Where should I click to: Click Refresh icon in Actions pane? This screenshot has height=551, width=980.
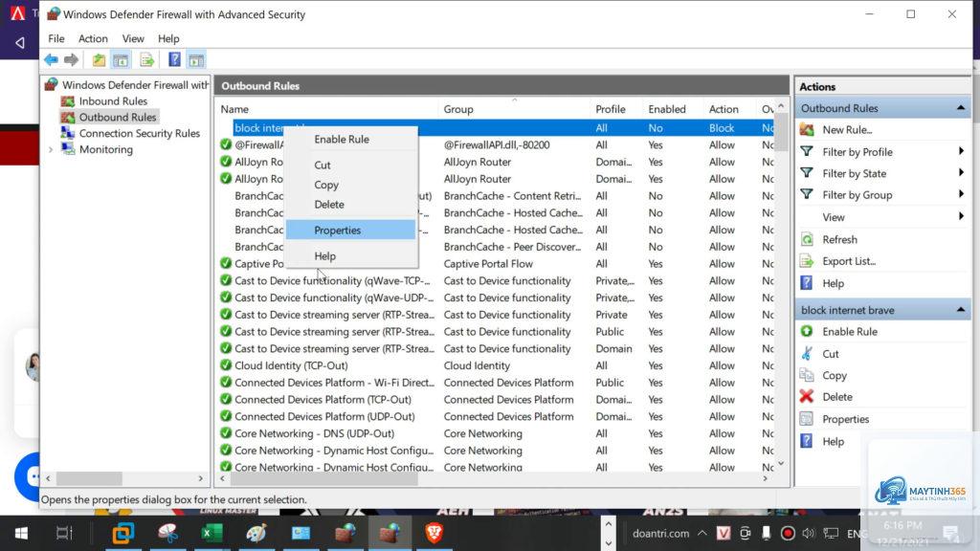[807, 239]
